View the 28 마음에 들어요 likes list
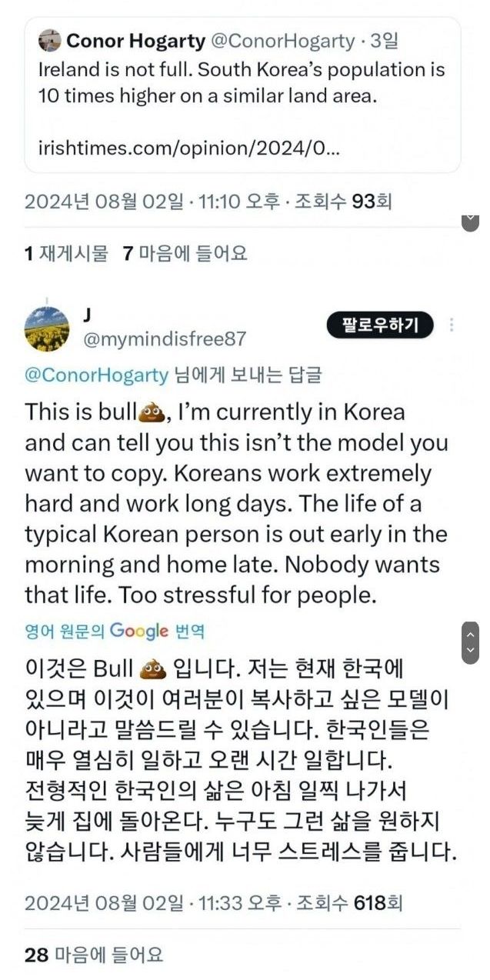This screenshot has height=980, width=490. pos(94,955)
